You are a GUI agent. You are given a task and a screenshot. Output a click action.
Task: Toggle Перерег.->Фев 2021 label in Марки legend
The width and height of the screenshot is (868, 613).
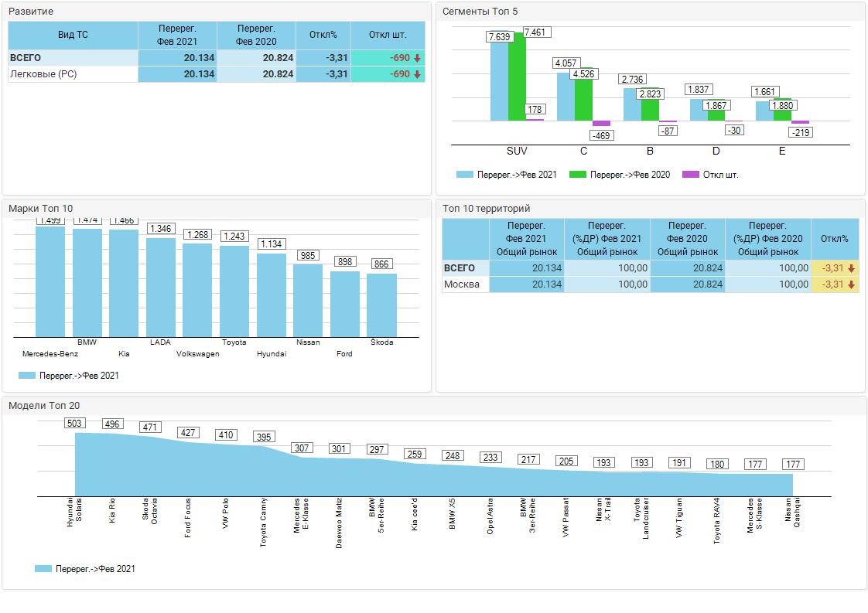tap(79, 376)
